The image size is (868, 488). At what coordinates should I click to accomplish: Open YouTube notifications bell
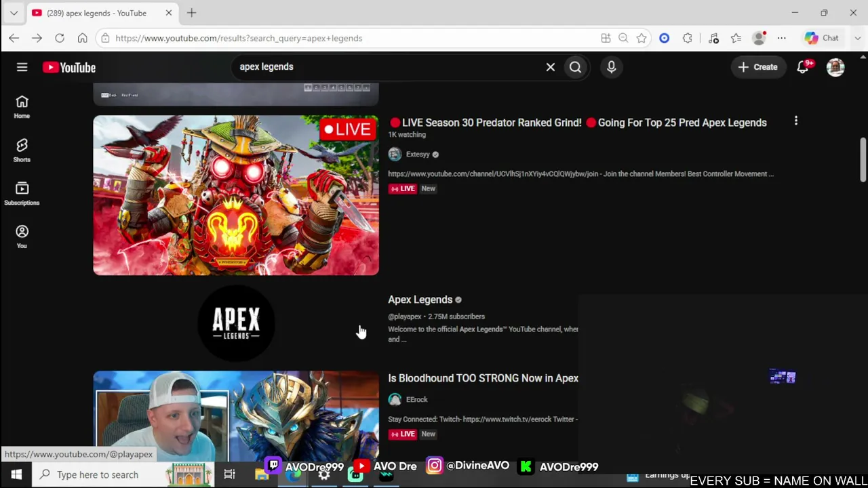[803, 67]
